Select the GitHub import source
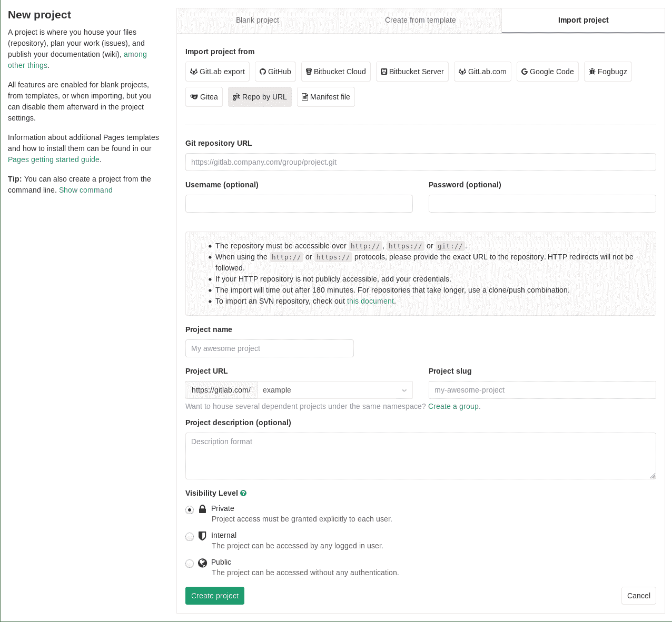The height and width of the screenshot is (622, 672). [275, 72]
